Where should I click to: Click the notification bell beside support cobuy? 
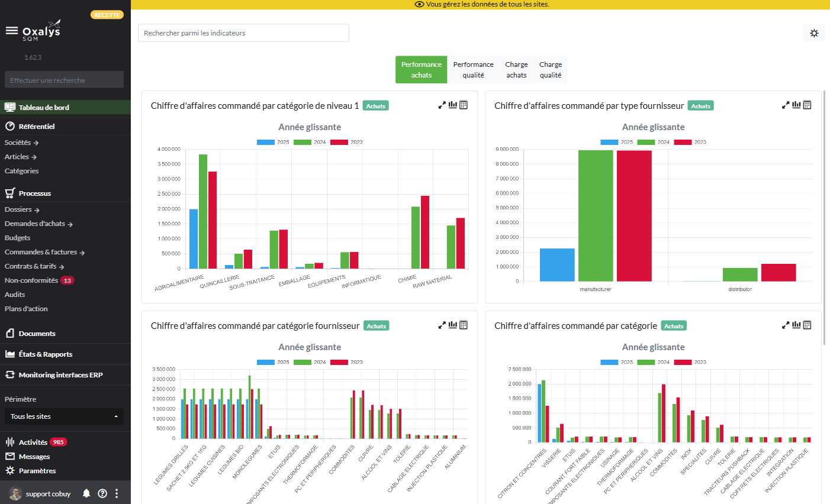click(x=86, y=493)
